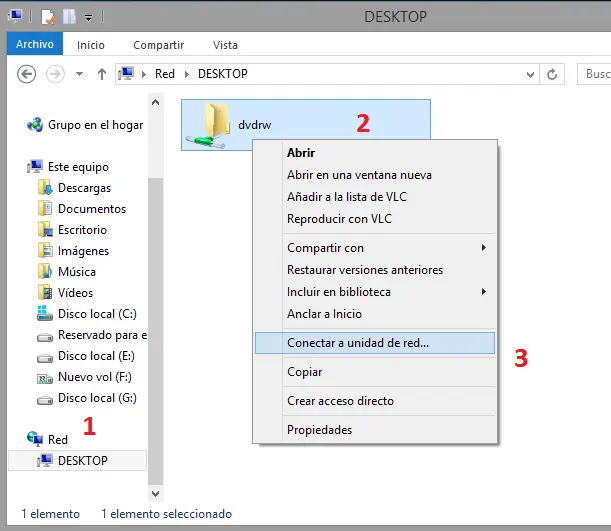
Task: Open the Descargas folder
Action: pyautogui.click(x=85, y=188)
